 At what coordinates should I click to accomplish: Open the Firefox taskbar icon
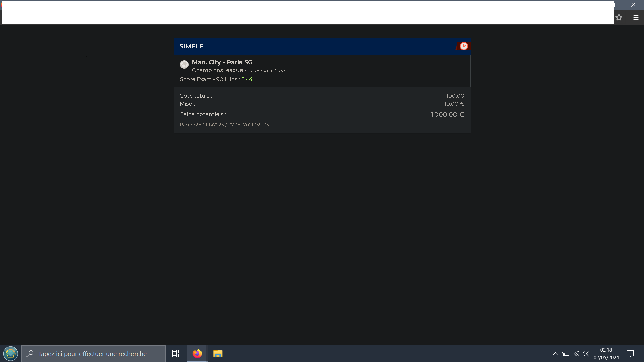[197, 354]
